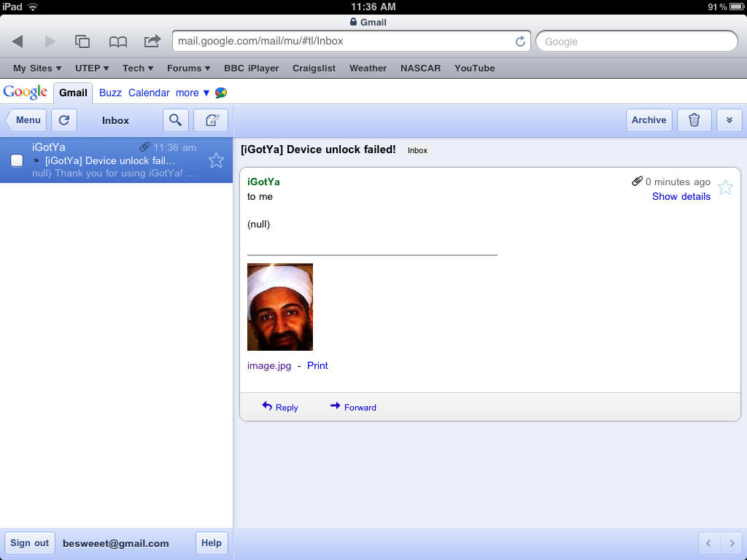Expand the Google more menu
This screenshot has width=747, height=560.
(x=192, y=93)
